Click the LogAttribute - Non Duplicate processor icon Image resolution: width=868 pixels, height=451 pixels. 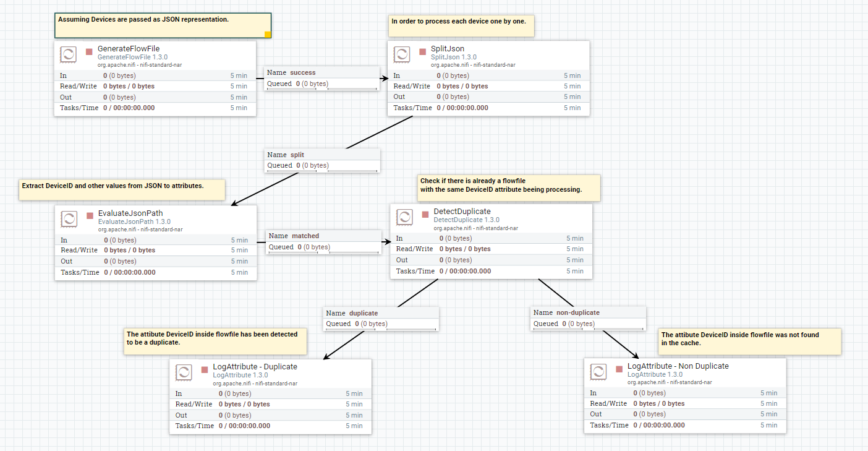tap(598, 372)
